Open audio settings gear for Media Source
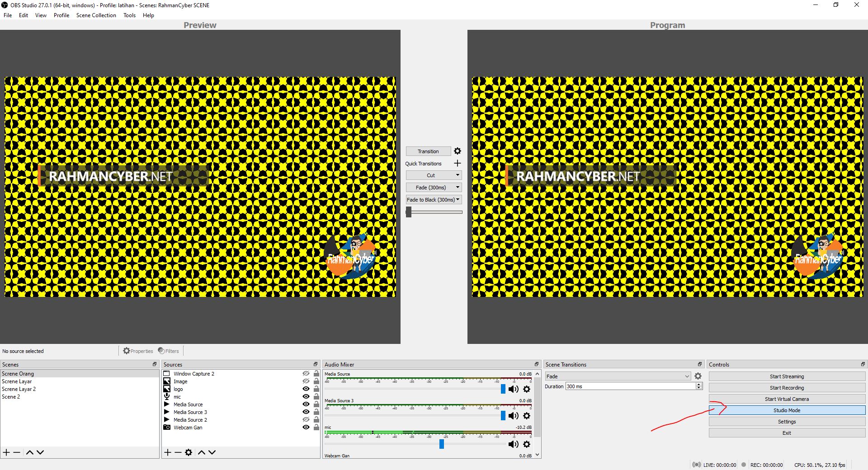The width and height of the screenshot is (868, 470). [x=527, y=389]
